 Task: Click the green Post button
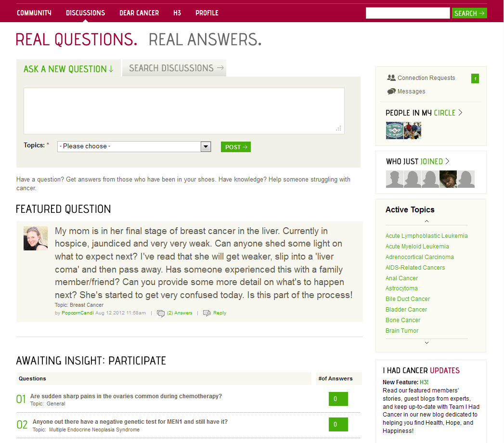coord(235,147)
